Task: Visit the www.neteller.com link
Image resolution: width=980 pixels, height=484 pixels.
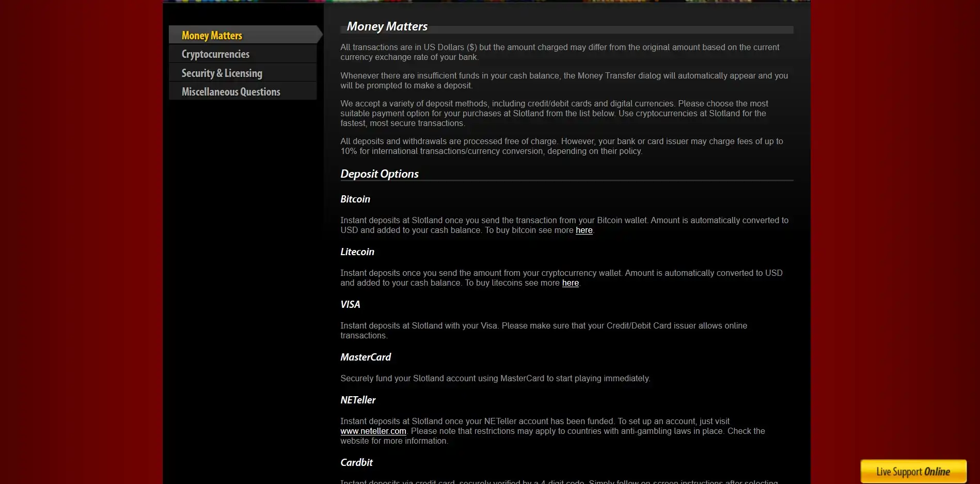Action: point(373,431)
